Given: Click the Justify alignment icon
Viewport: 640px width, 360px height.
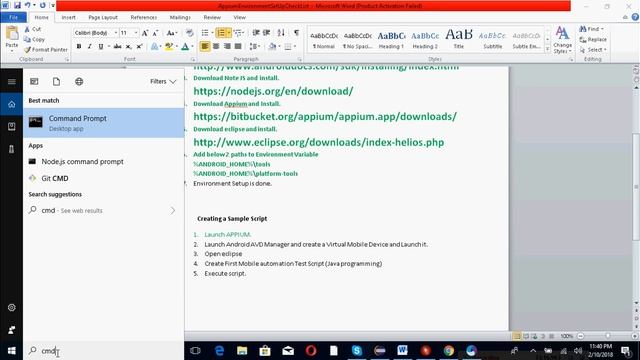Looking at the screenshot, I should 238,47.
